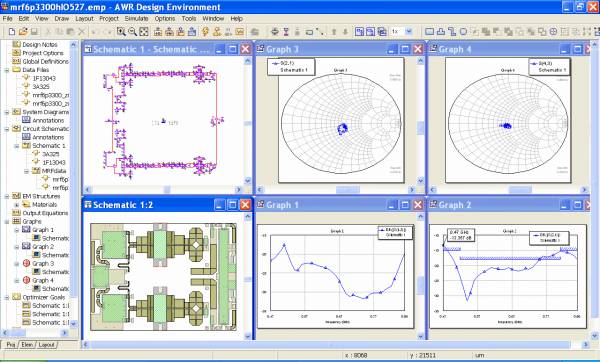Screen dimensions: 600x362
Task: Click the 'x : 8068' status bar readout
Action: pos(356,355)
